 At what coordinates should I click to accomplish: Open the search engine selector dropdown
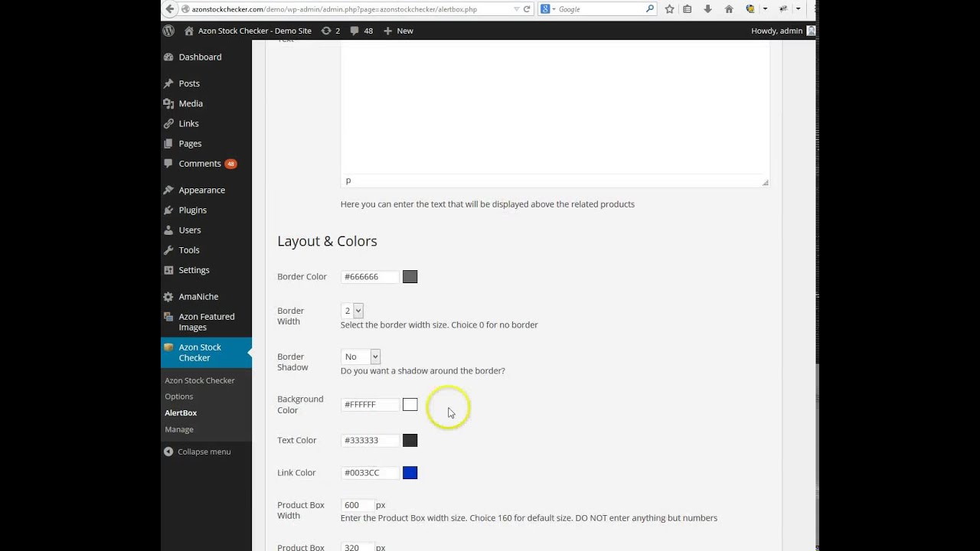[549, 9]
